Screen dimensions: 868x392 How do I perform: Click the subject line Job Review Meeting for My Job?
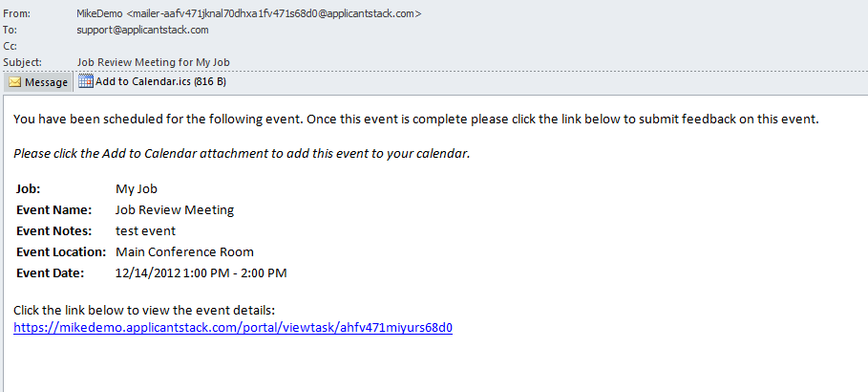coord(153,62)
